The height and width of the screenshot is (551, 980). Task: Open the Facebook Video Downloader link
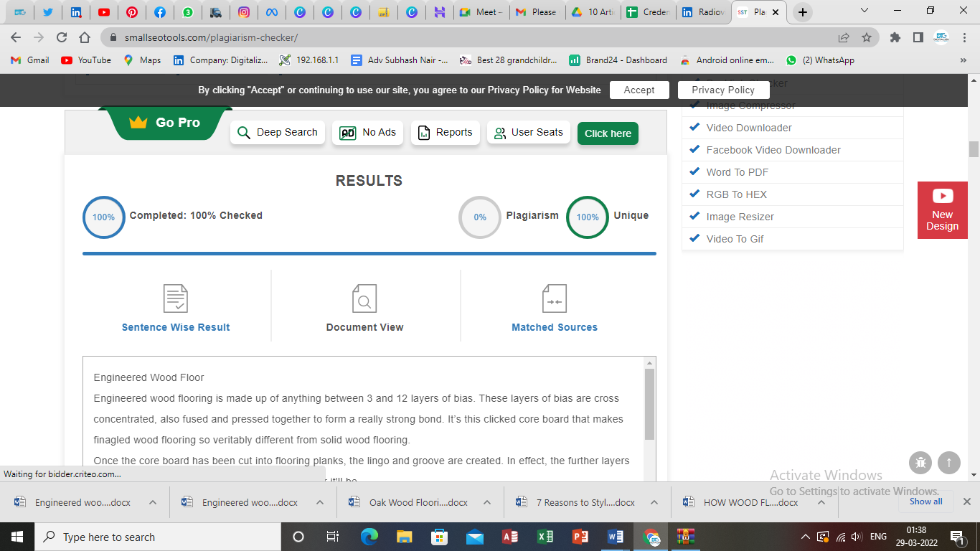[773, 150]
